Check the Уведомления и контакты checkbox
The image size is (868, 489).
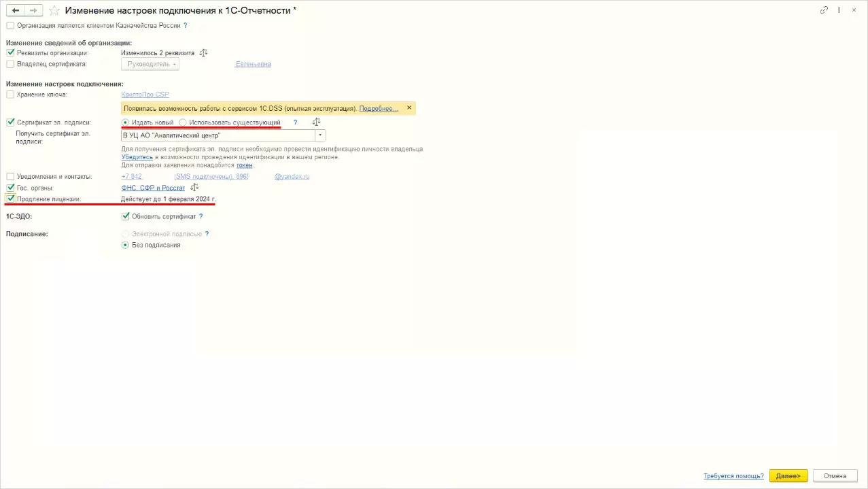tap(10, 176)
